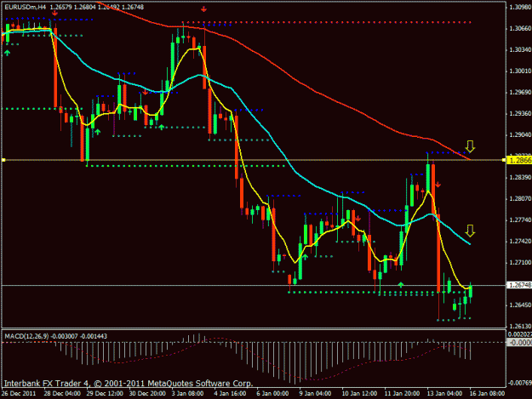Select red down arrow near 10 Jan 12:00 high
This screenshot has width=532, height=399.
coord(358,219)
